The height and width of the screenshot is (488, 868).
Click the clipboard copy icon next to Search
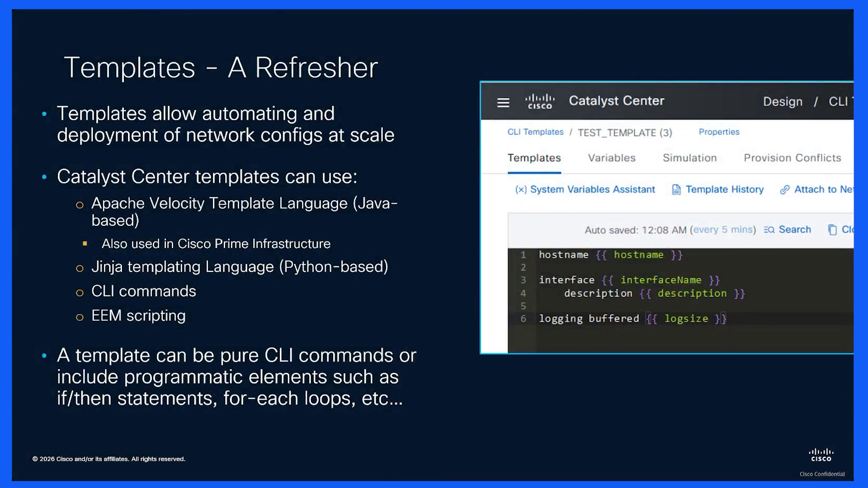(x=832, y=230)
